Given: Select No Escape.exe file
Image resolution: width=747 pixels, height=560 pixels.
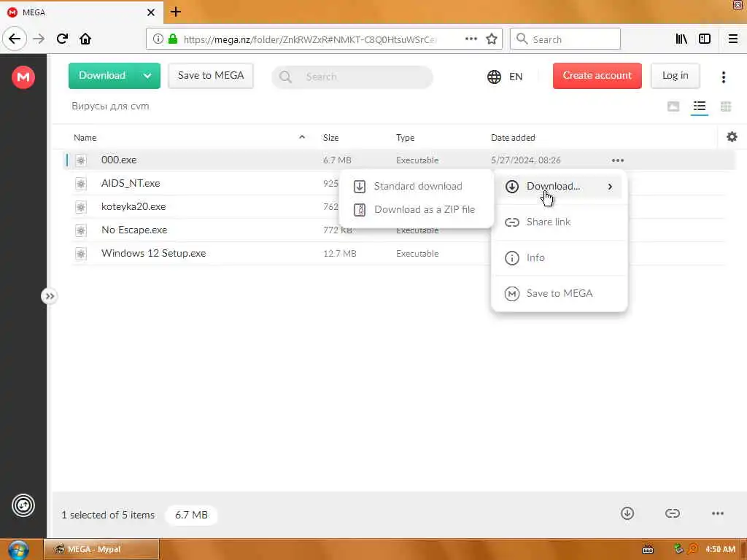Looking at the screenshot, I should pyautogui.click(x=134, y=230).
